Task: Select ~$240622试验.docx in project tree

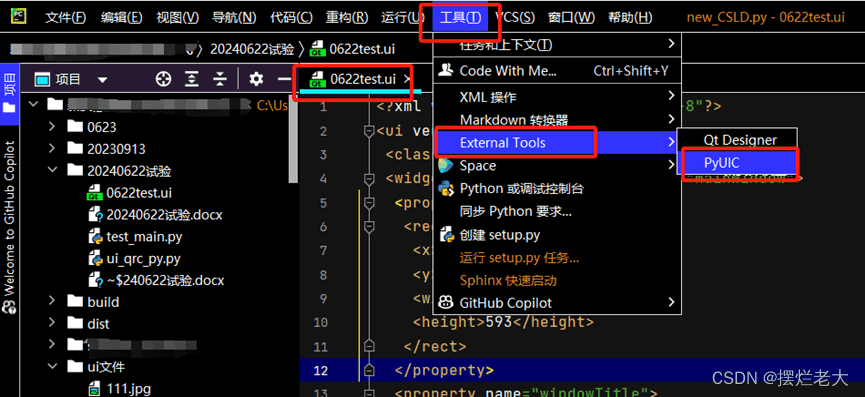Action: pyautogui.click(x=165, y=281)
